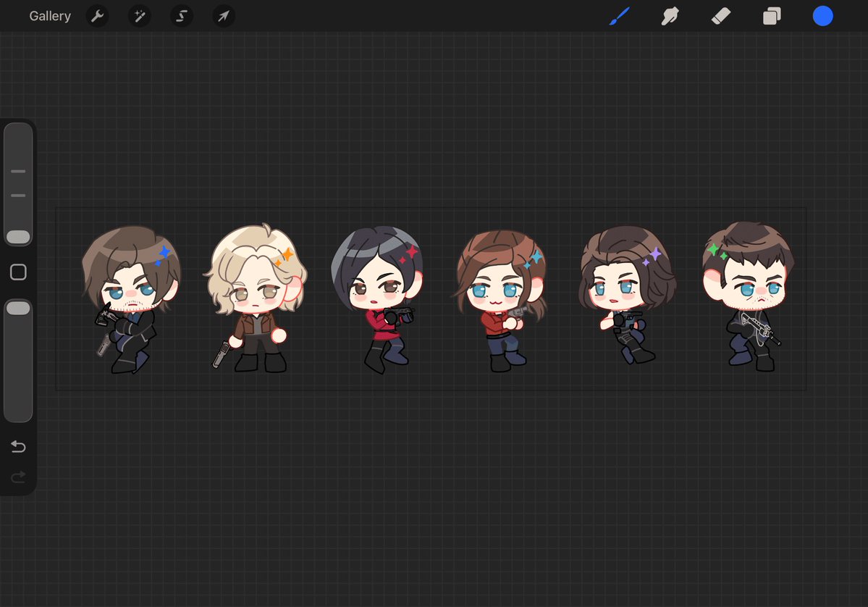The width and height of the screenshot is (868, 607).
Task: Open the Gallery
Action: [50, 16]
